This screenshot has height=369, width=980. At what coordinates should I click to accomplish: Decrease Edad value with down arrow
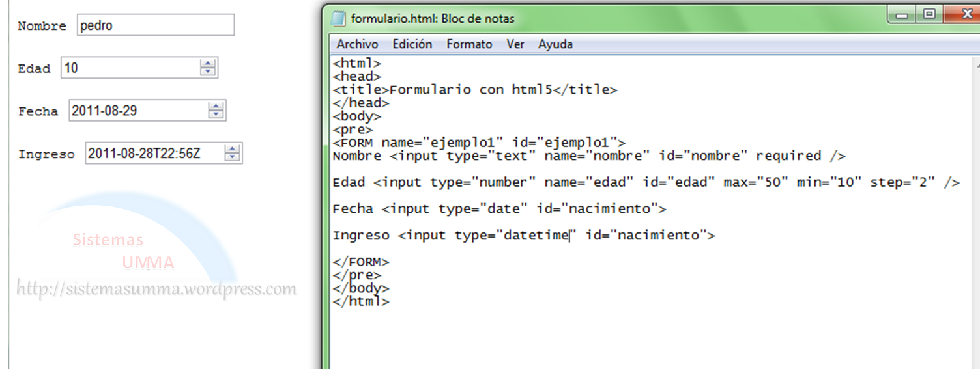coord(208,72)
